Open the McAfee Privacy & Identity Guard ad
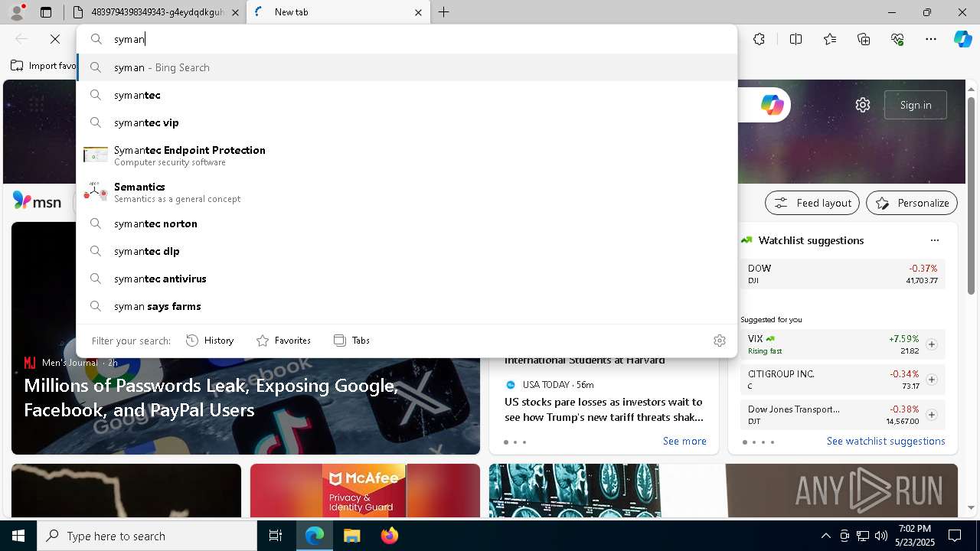This screenshot has height=551, width=980. click(x=365, y=491)
